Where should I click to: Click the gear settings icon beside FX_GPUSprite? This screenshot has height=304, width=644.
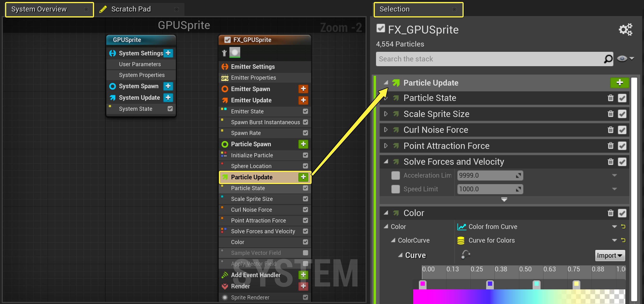point(626,29)
